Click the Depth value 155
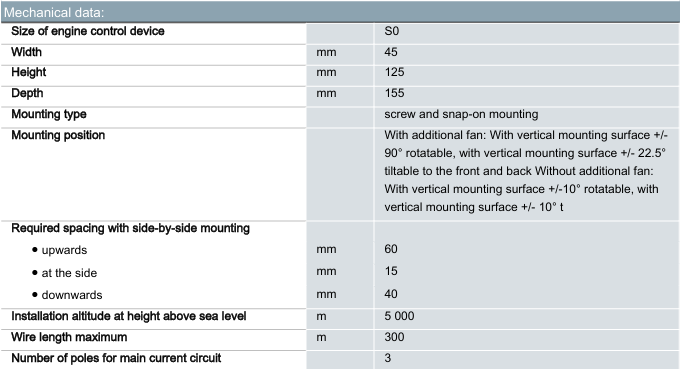Screen dimensions: 681x369 point(394,93)
